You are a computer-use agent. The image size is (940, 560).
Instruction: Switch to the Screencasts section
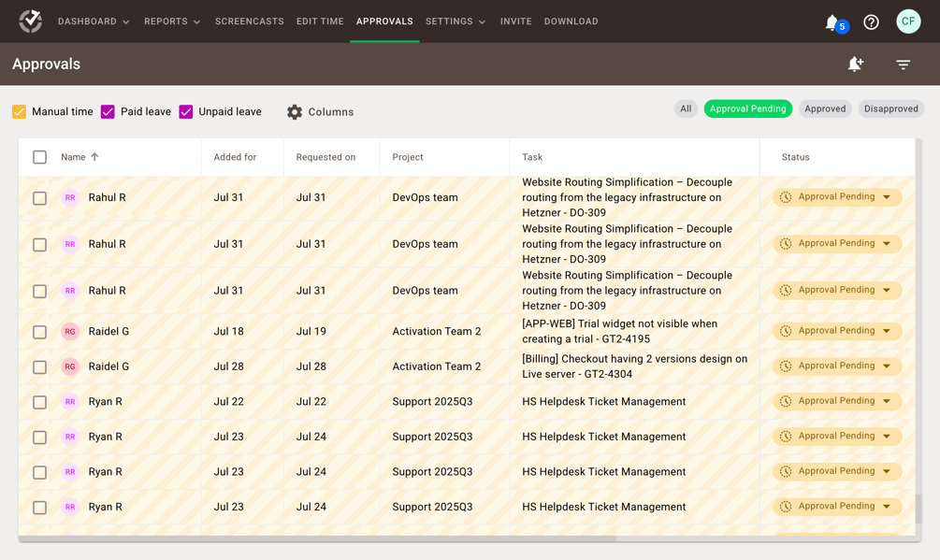point(249,22)
